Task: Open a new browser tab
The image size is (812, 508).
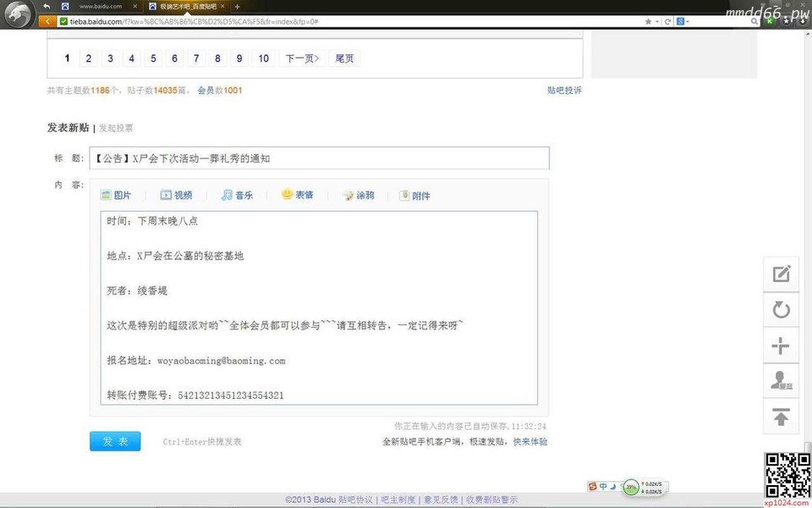Action: 237,6
